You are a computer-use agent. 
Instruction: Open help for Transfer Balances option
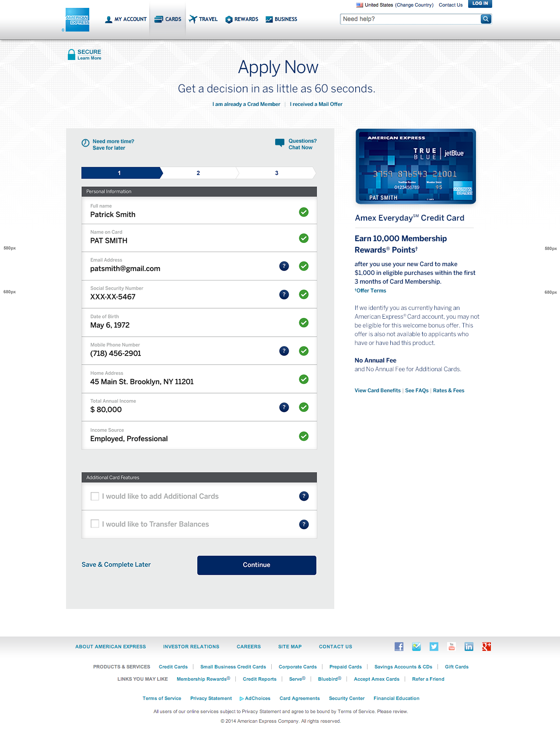click(304, 524)
